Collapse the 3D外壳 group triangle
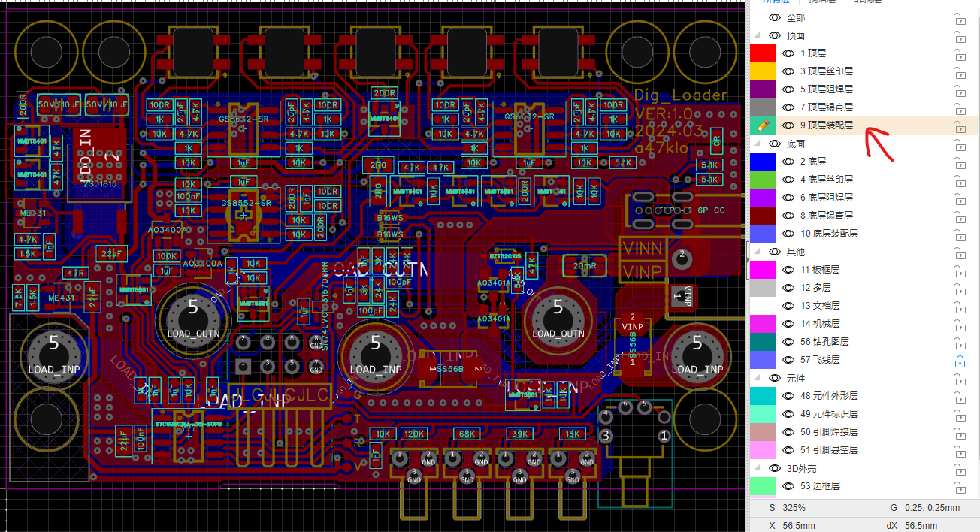Image resolution: width=980 pixels, height=532 pixels. (757, 468)
